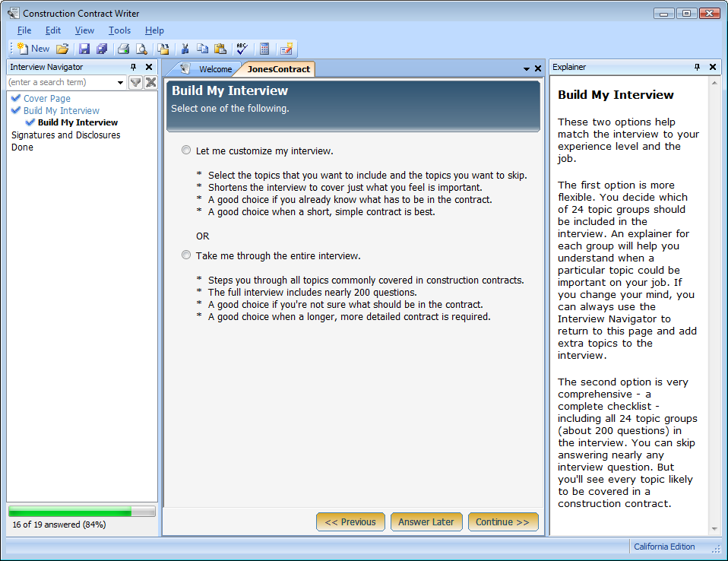The width and height of the screenshot is (728, 561).
Task: Open the calculator tool icon
Action: click(264, 49)
